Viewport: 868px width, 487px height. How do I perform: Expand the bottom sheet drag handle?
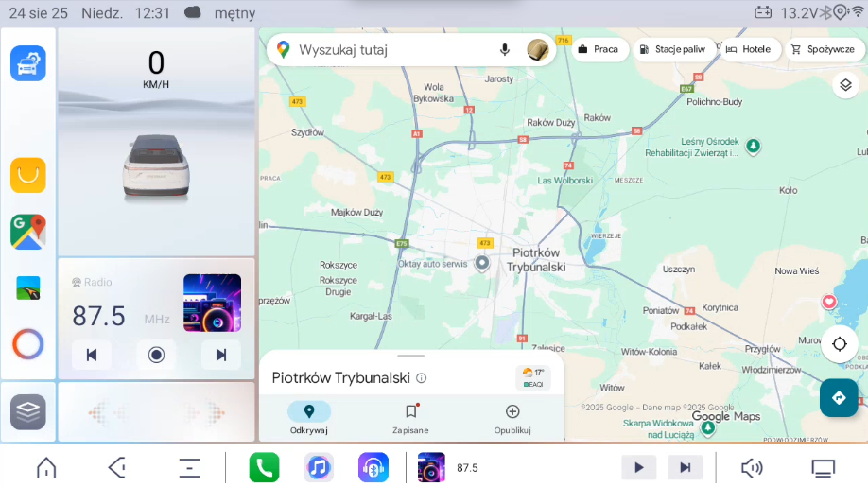(410, 356)
